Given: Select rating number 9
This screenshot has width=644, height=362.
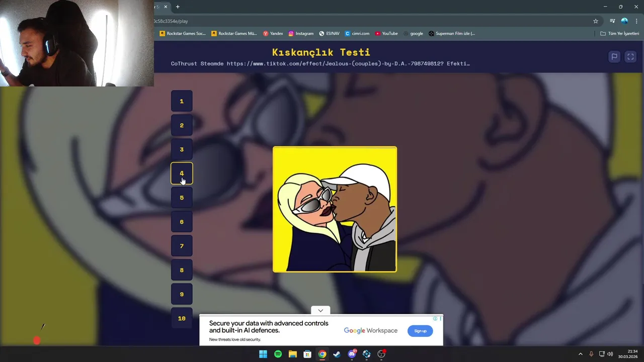Looking at the screenshot, I should point(182,294).
